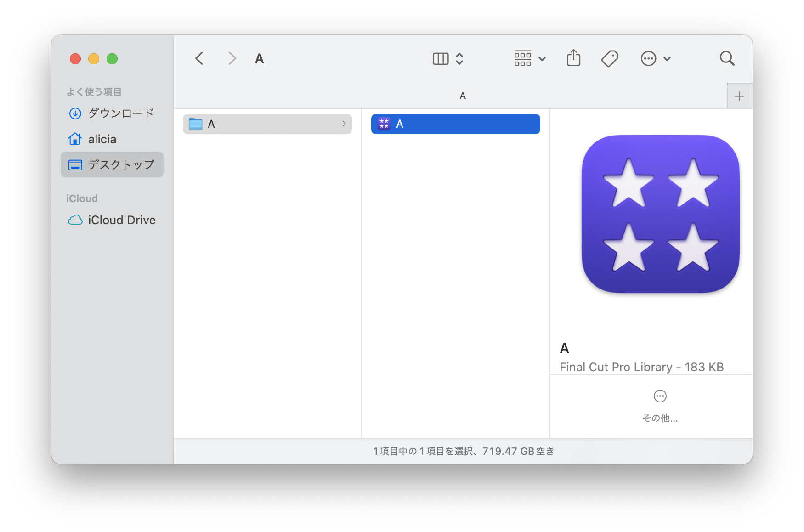Click the blue folder icon for A
The height and width of the screenshot is (532, 804).
click(196, 124)
